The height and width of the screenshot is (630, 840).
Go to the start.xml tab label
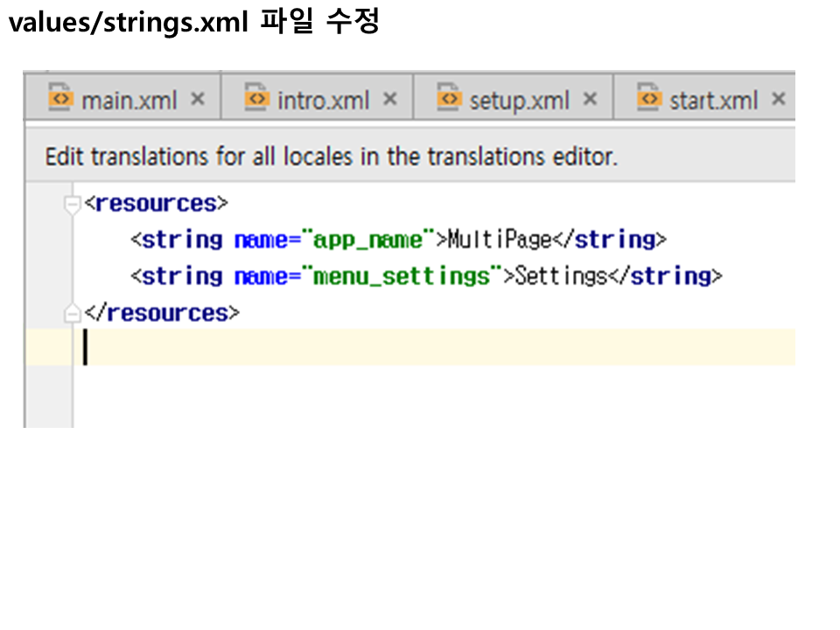coord(713,101)
